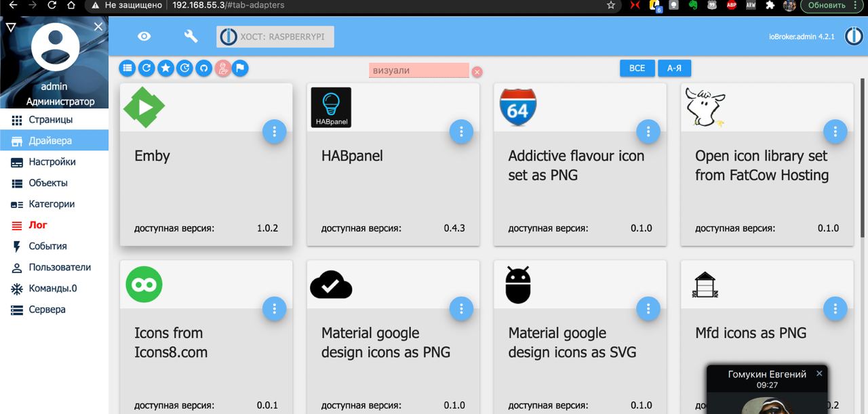Click the Mfd icons adapter logo

[705, 285]
